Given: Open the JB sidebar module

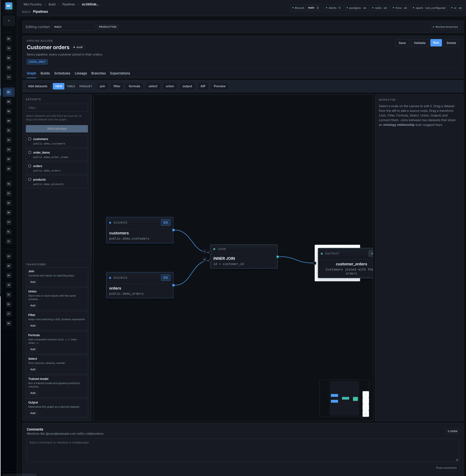Looking at the screenshot, I should tap(9, 285).
